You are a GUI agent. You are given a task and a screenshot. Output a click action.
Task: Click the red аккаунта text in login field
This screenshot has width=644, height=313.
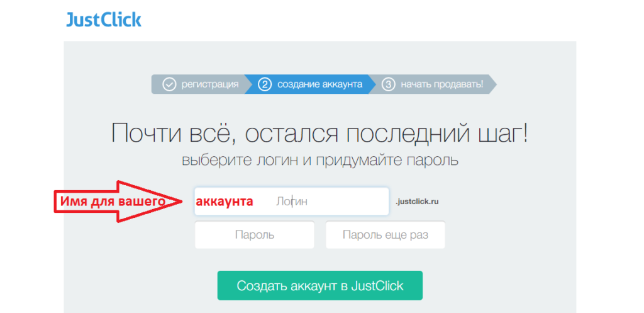pyautogui.click(x=225, y=202)
